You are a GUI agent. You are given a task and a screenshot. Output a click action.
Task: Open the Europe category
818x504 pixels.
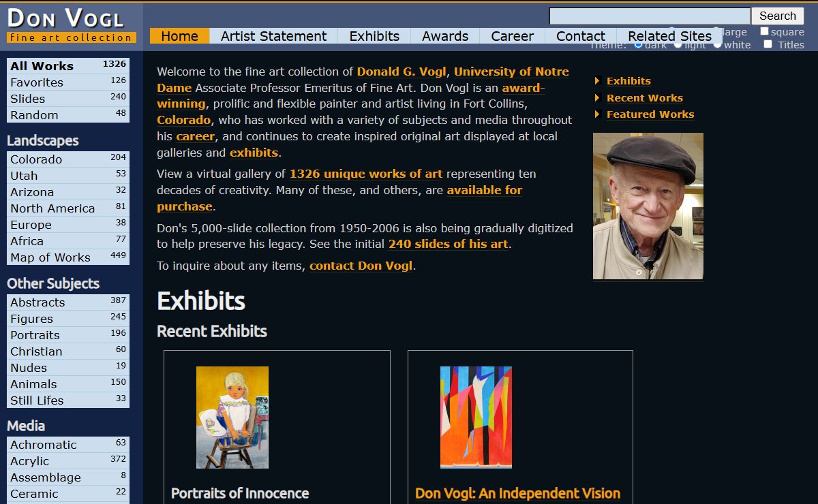click(68, 225)
